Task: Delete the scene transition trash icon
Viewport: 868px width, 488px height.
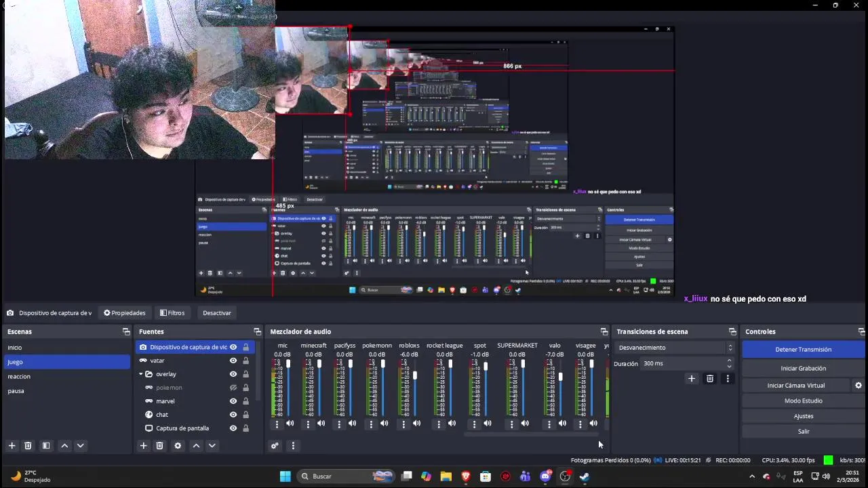Action: pos(710,378)
